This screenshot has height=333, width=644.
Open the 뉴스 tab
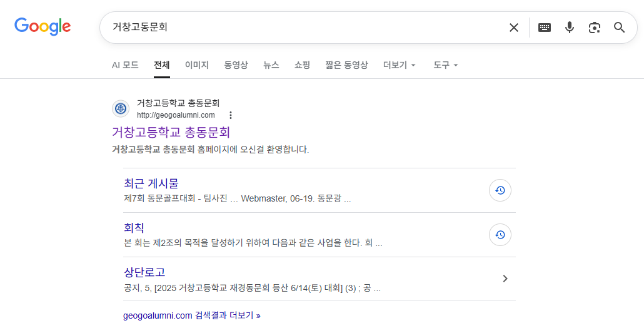point(271,65)
